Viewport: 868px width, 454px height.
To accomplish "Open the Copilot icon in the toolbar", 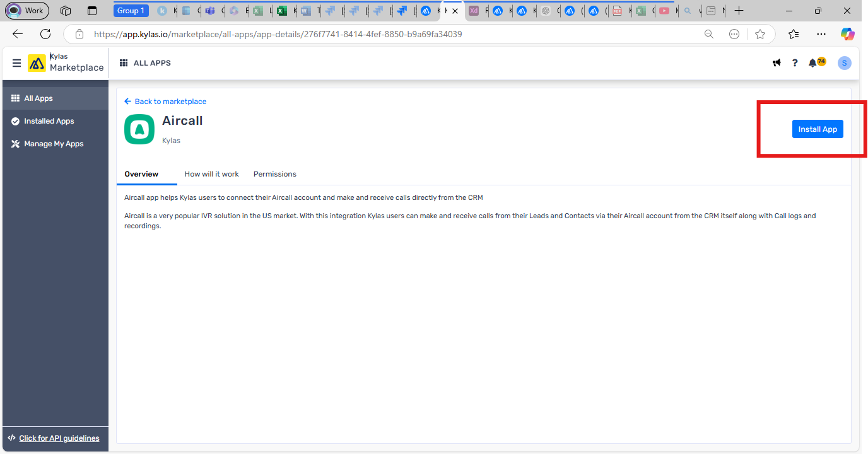I will (x=848, y=34).
